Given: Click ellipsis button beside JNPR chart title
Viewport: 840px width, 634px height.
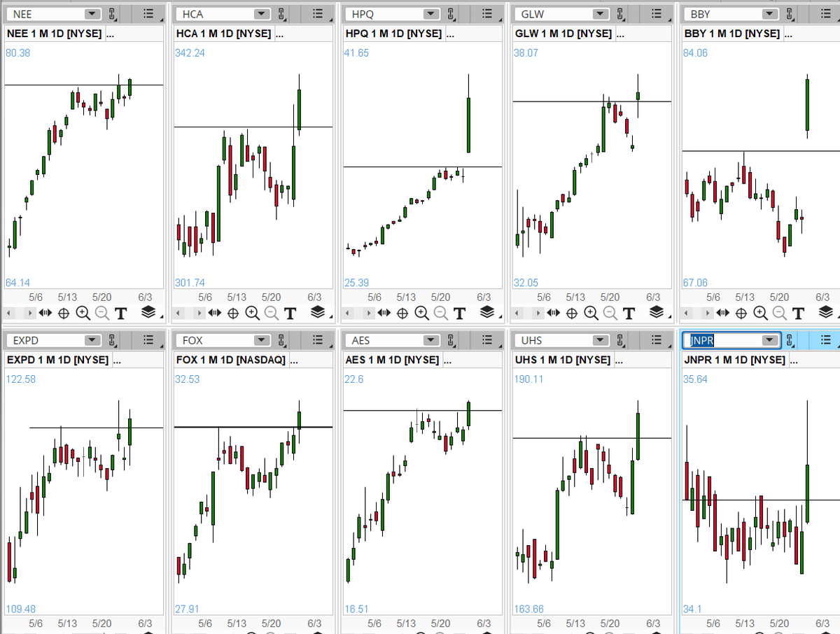Looking at the screenshot, I should (794, 360).
